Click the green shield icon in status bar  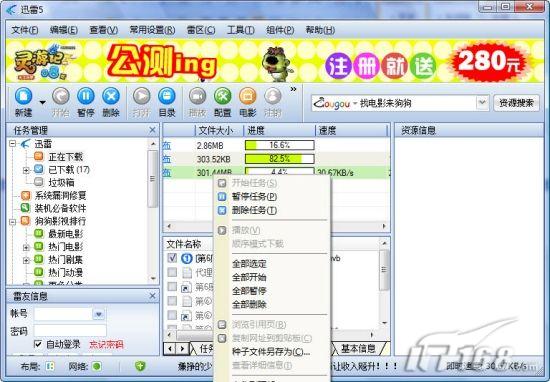(140, 366)
